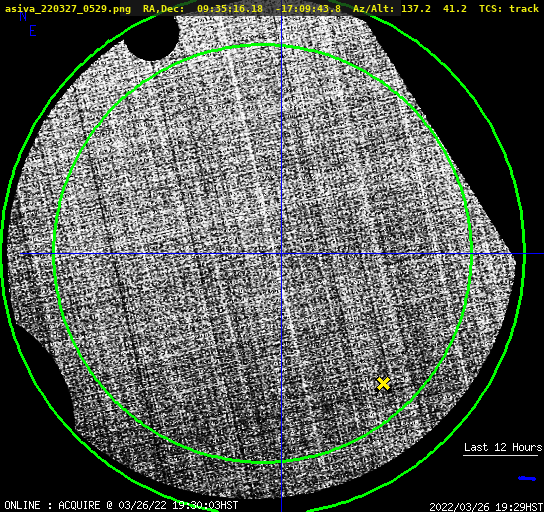Image resolution: width=544 pixels, height=512 pixels.
Task: Click the blue horizontal crosshair's right end
Action: (541, 254)
